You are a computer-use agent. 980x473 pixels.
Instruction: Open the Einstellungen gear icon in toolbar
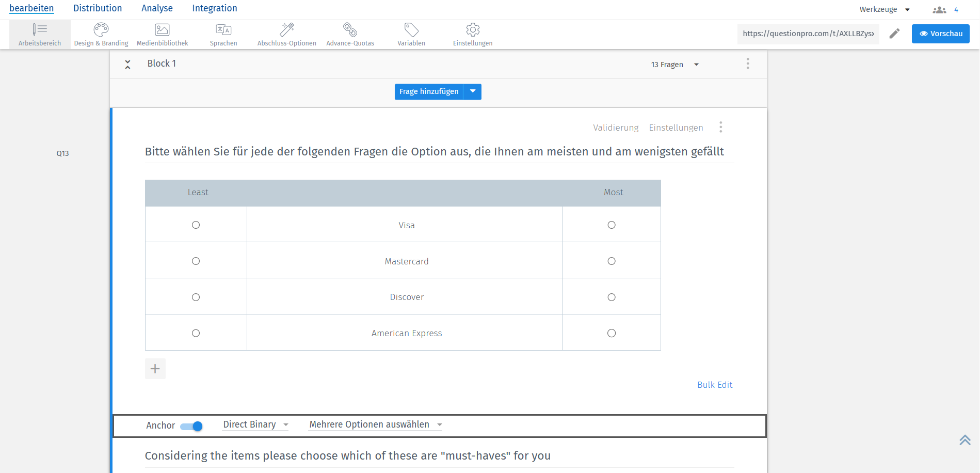(473, 30)
